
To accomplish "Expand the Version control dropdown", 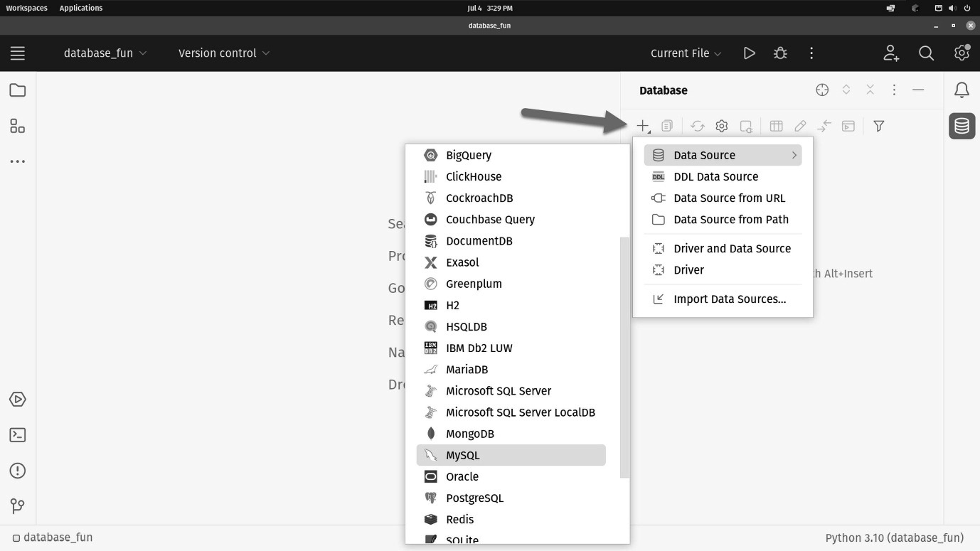I will (x=224, y=53).
